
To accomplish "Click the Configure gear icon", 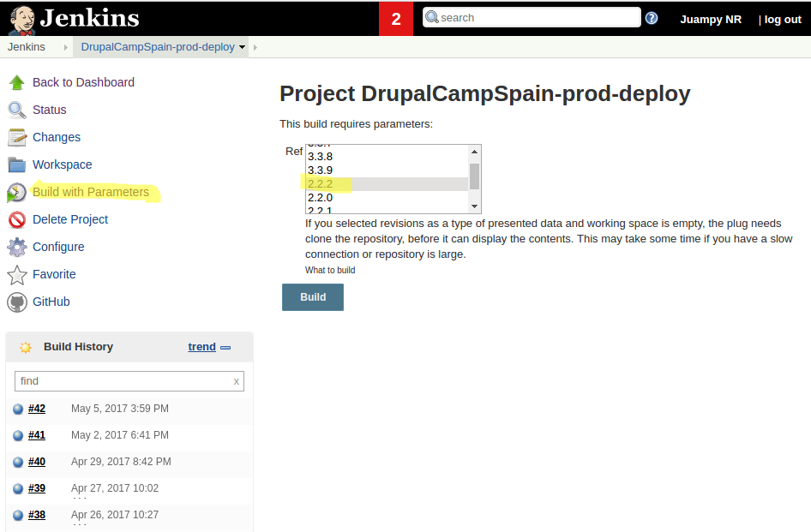I will [x=17, y=247].
